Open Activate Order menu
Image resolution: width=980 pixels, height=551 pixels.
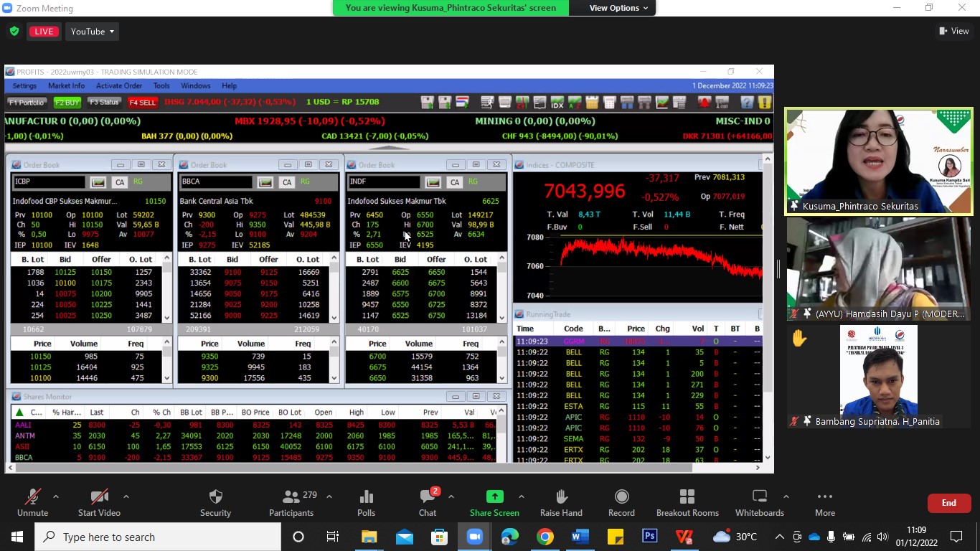(119, 85)
